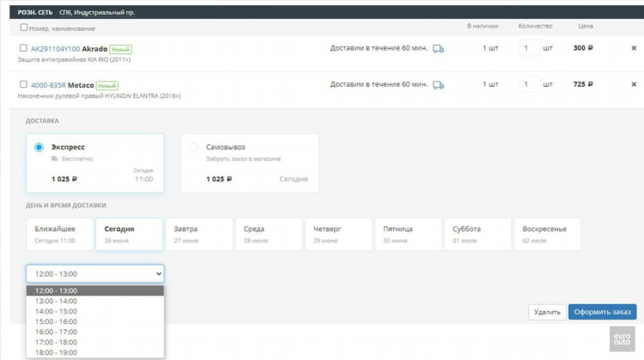Toggle the select-all checkbox in header
Screen dimensions: 644x360
[24, 27]
